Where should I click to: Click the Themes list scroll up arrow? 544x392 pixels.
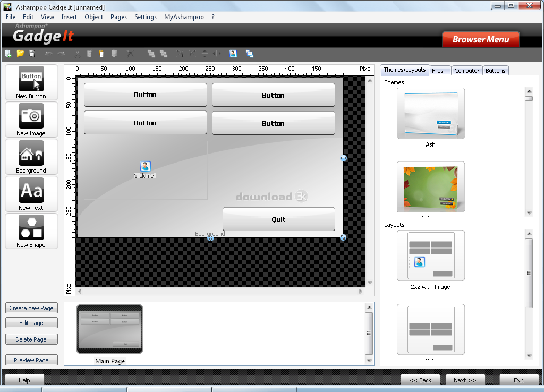pyautogui.click(x=529, y=91)
